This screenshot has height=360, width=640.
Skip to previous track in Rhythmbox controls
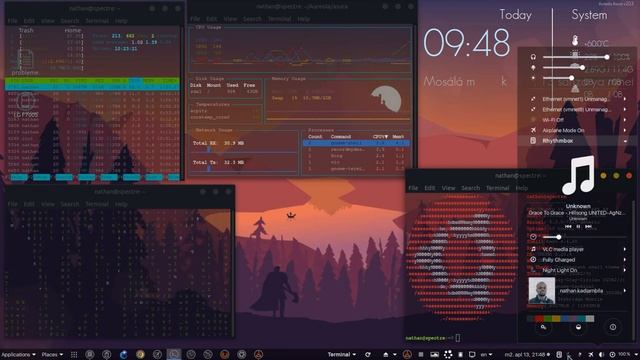pos(568,226)
